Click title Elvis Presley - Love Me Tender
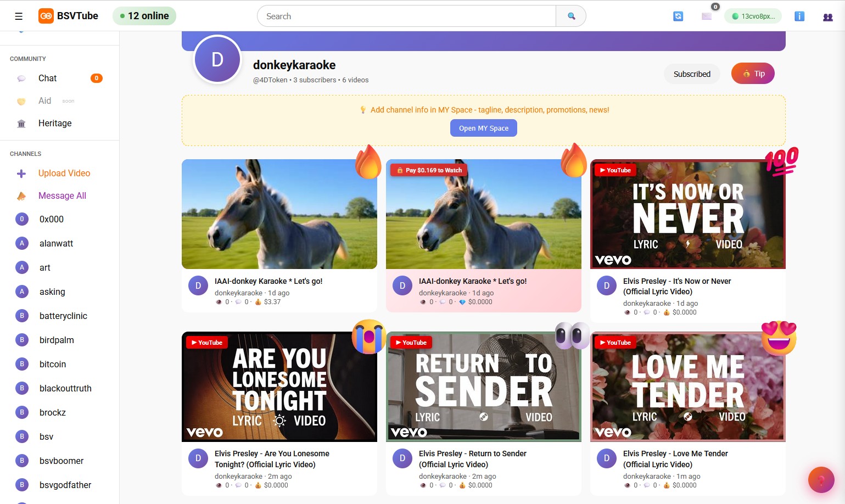 tap(675, 458)
